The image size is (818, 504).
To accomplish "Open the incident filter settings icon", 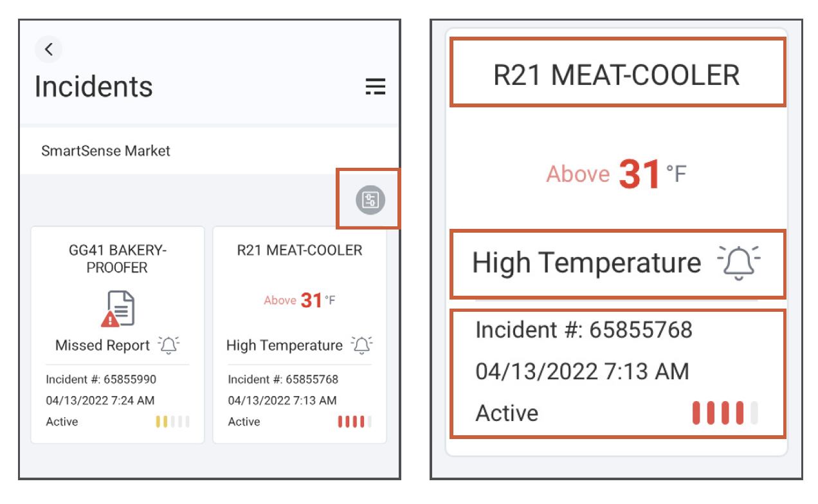I will tap(370, 200).
